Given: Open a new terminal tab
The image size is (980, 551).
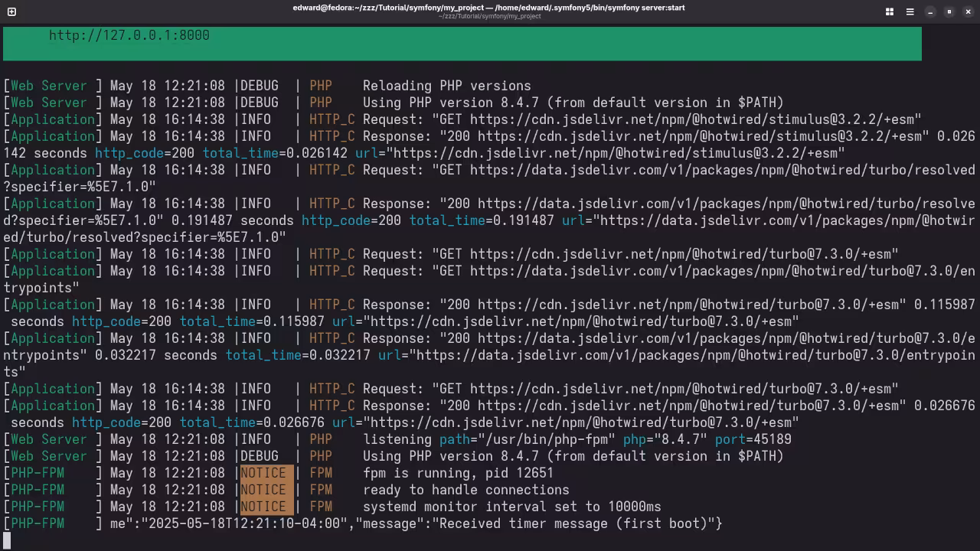Looking at the screenshot, I should pos(11,11).
